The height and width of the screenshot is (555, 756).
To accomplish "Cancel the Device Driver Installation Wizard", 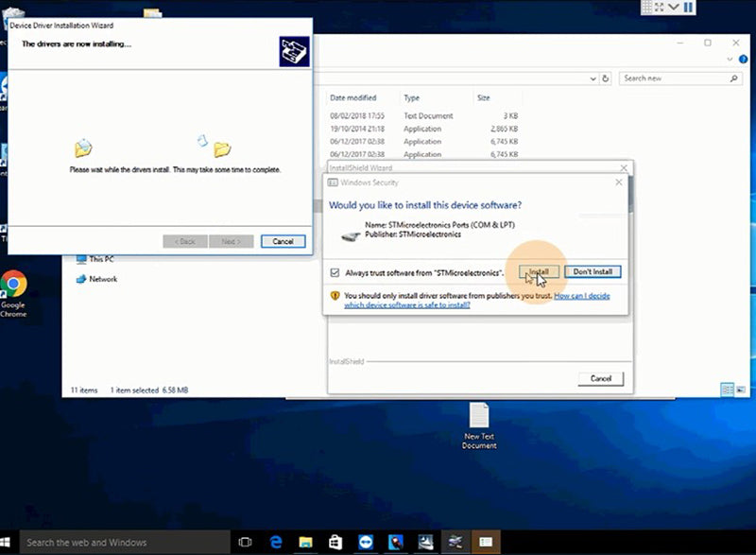I will 283,242.
